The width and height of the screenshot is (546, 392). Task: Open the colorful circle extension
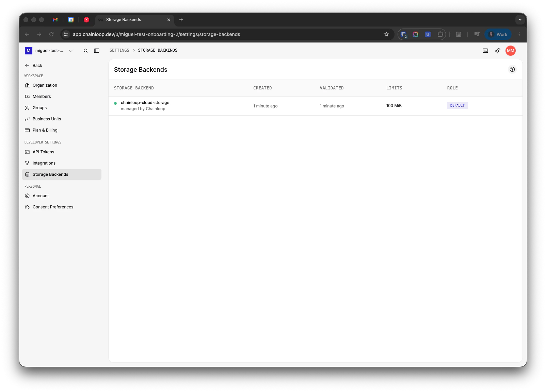click(416, 34)
